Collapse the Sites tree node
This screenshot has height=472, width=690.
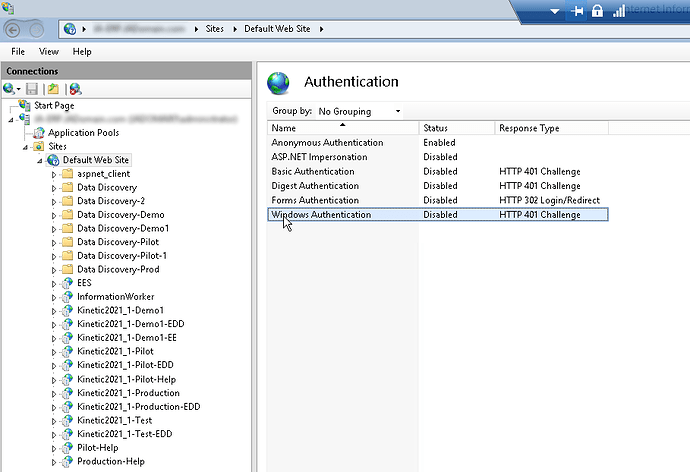tap(26, 147)
